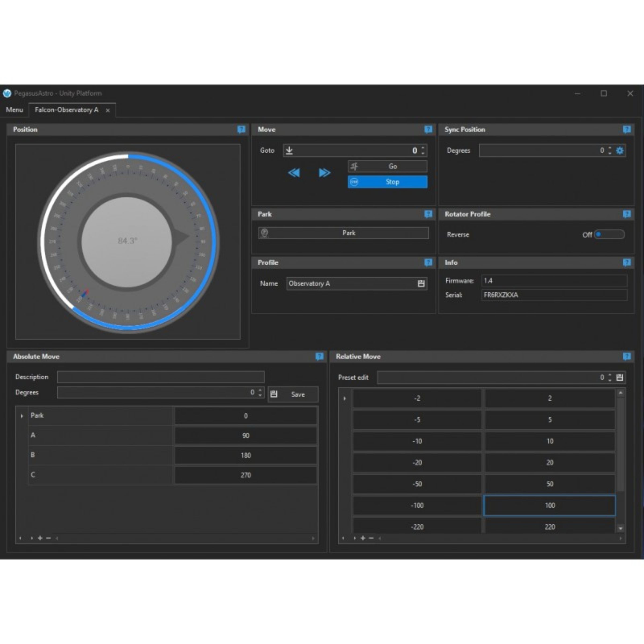
Task: Click the PegasusAstro app logo in the title bar
Action: click(7, 93)
